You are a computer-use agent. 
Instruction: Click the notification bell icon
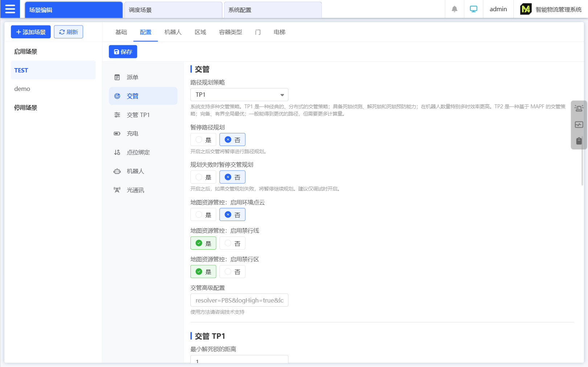(454, 9)
